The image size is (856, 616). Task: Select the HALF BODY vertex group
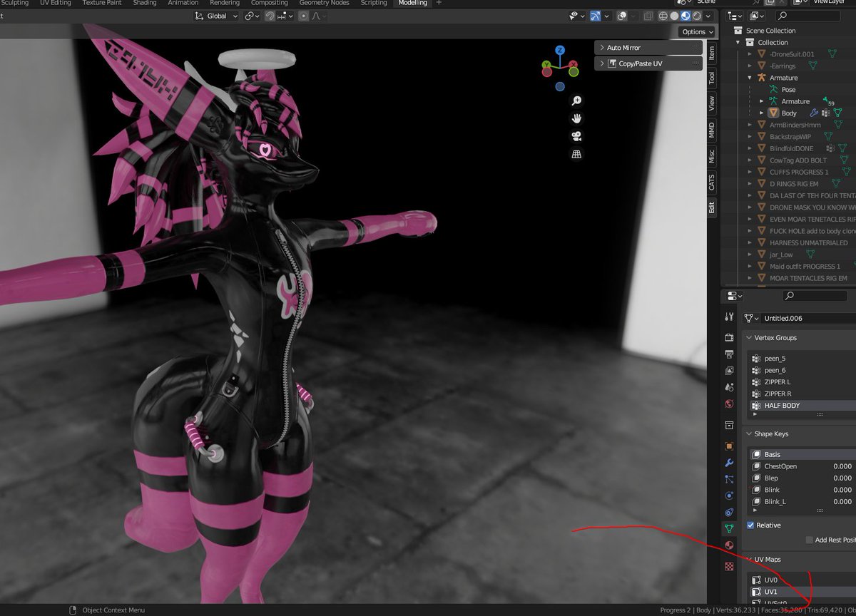[802, 405]
